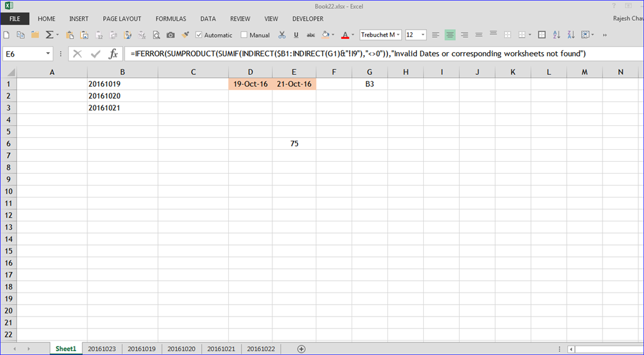Viewport: 644px width, 355px height.
Task: Click the AutoSum sigma icon
Action: coord(49,35)
